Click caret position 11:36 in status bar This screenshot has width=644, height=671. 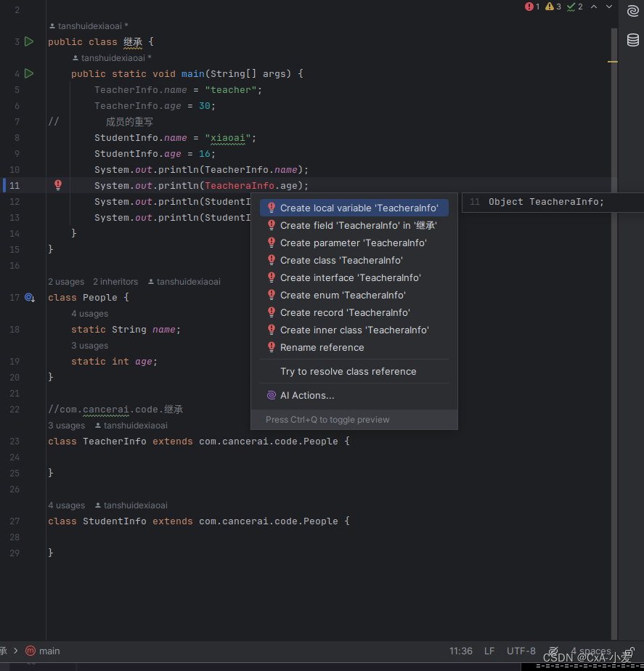tap(461, 651)
